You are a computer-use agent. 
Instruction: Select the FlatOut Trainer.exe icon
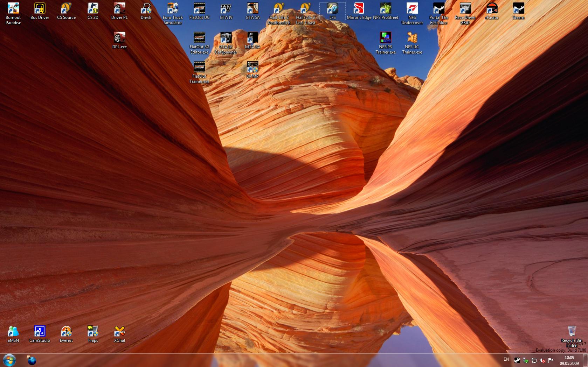[x=199, y=72]
